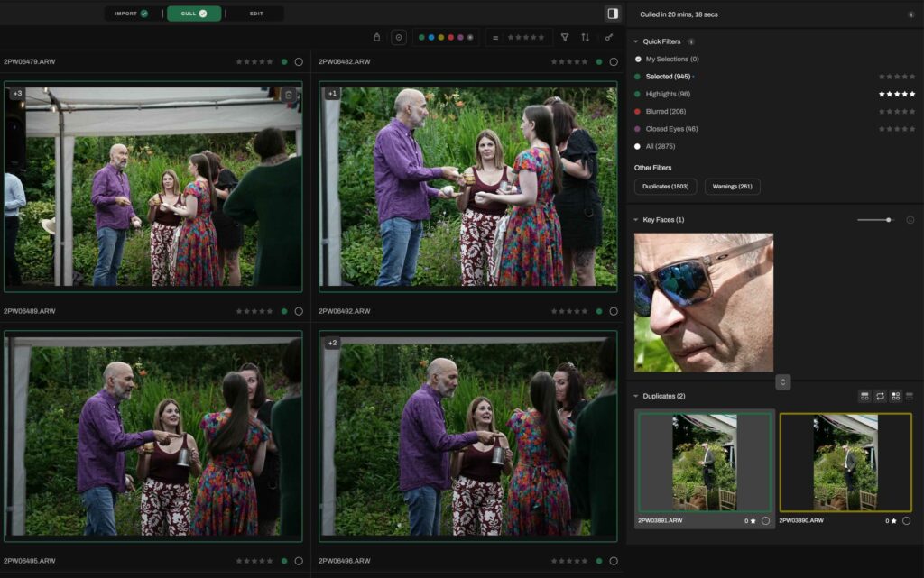This screenshot has width=924, height=578.
Task: Click the trash icon on photo 2PW06479.ARW
Action: [x=288, y=95]
